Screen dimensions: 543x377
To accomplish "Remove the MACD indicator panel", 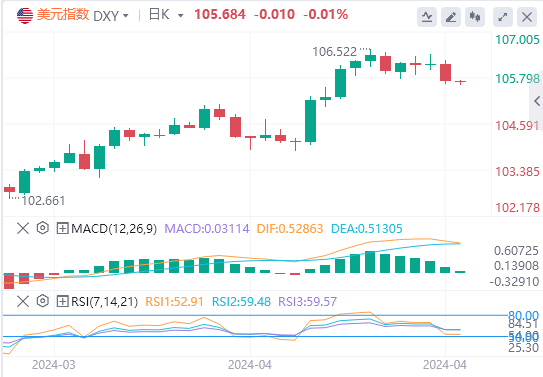I will point(23,228).
